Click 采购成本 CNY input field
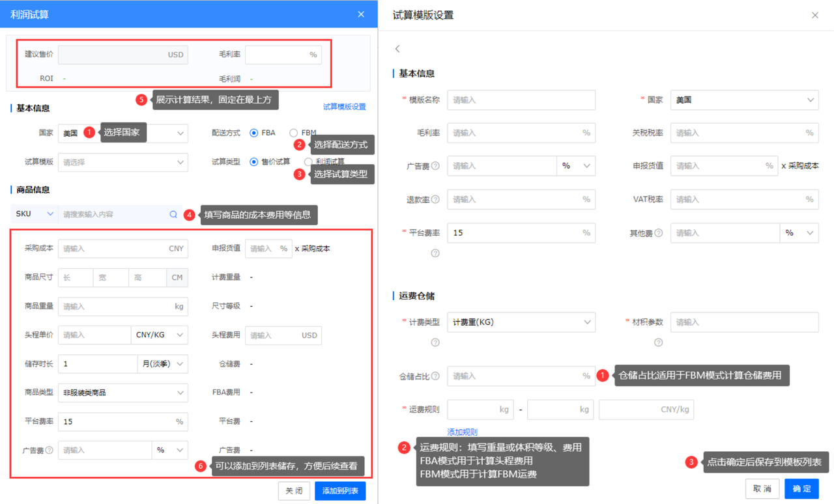 (123, 248)
